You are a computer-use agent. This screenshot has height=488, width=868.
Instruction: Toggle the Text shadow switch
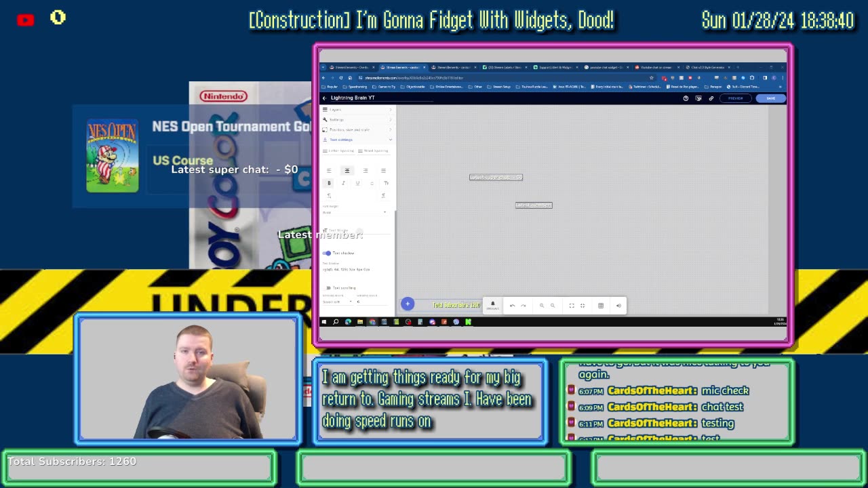point(327,253)
